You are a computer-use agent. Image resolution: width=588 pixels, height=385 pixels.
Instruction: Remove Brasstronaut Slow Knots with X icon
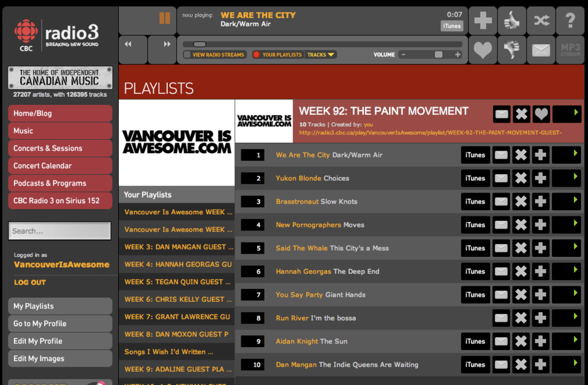point(521,202)
